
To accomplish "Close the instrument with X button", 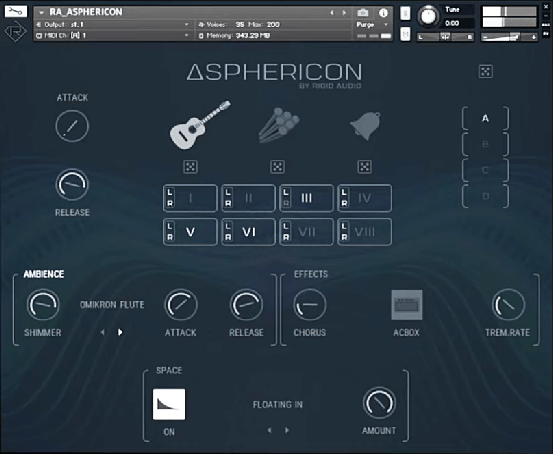I will click(x=546, y=7).
